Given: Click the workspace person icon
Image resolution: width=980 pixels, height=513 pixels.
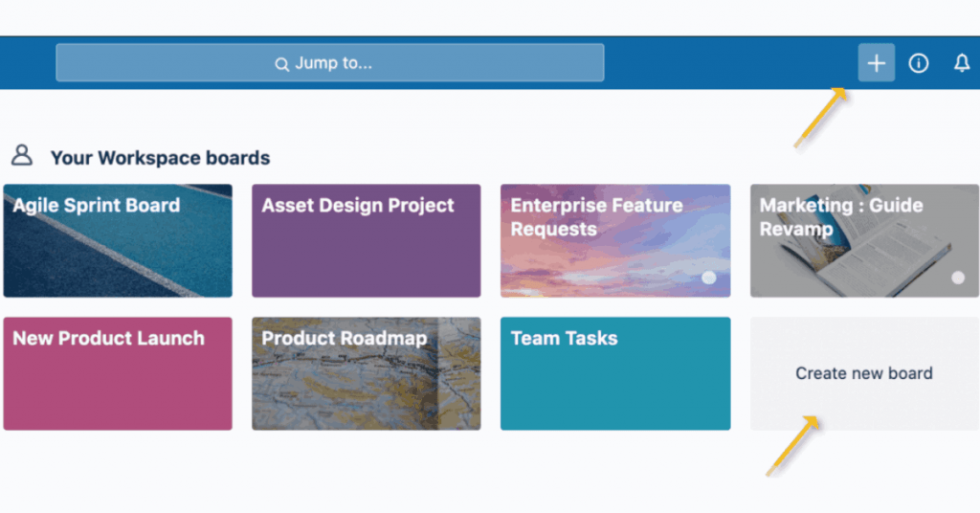Looking at the screenshot, I should 22,156.
